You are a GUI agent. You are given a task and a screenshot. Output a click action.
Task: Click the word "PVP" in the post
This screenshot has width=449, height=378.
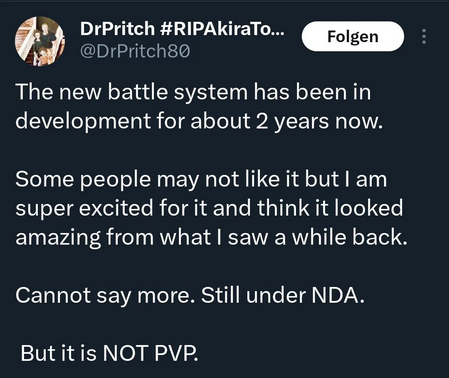point(175,353)
